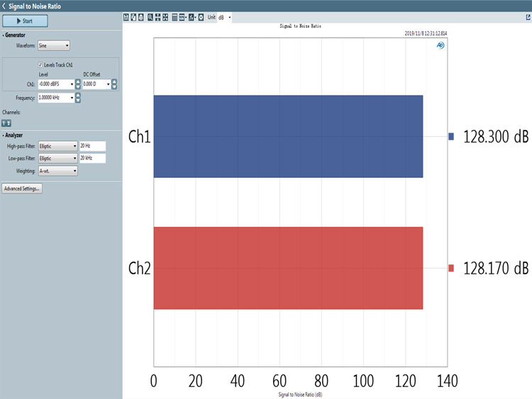Click the print graph icon
Image resolution: width=532 pixels, height=399 pixels.
coord(141,17)
